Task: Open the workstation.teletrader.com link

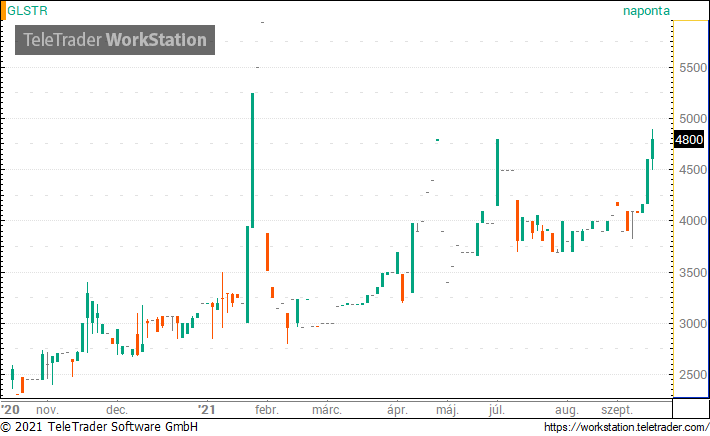Action: (626, 427)
